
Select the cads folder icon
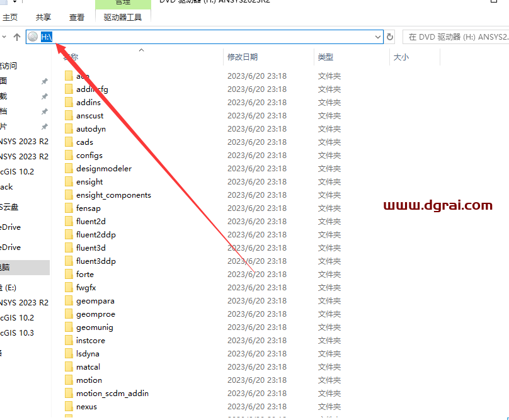pyautogui.click(x=69, y=142)
